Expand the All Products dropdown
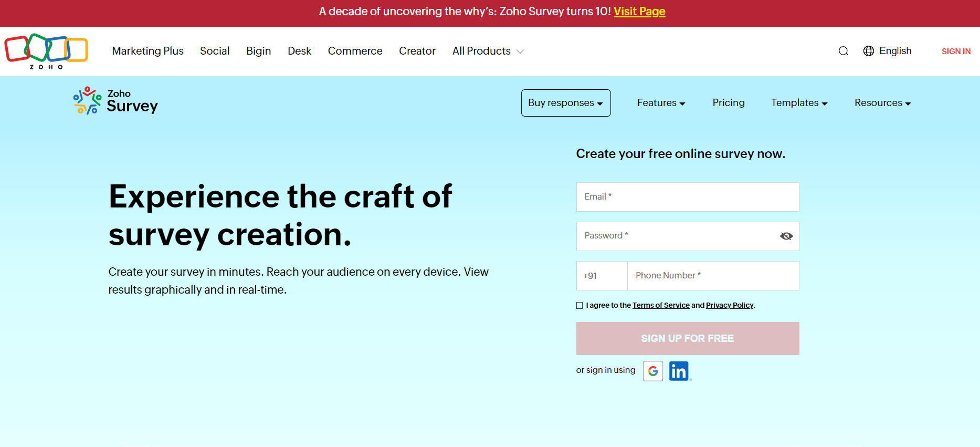Viewport: 980px width, 447px height. pyautogui.click(x=488, y=51)
